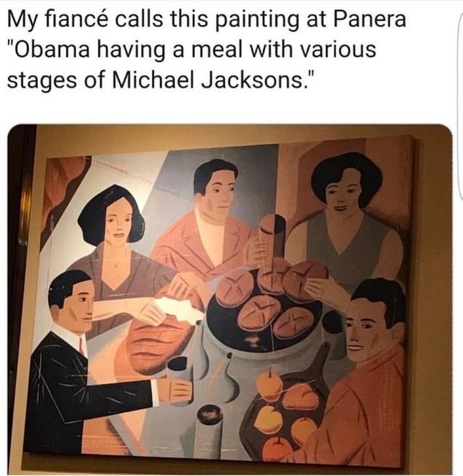Screen dimensions: 463x476
Task: Open the painting photo attached to post
Action: [230, 299]
